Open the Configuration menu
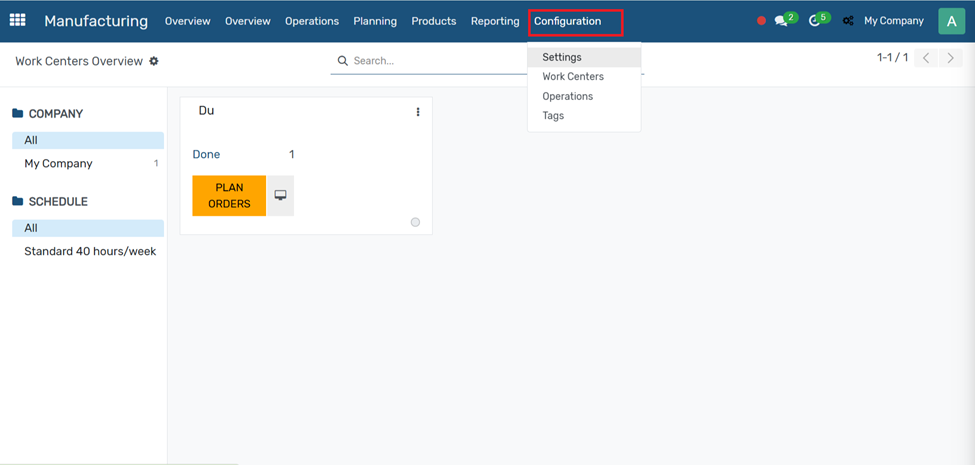Image resolution: width=975 pixels, height=465 pixels. coord(567,21)
